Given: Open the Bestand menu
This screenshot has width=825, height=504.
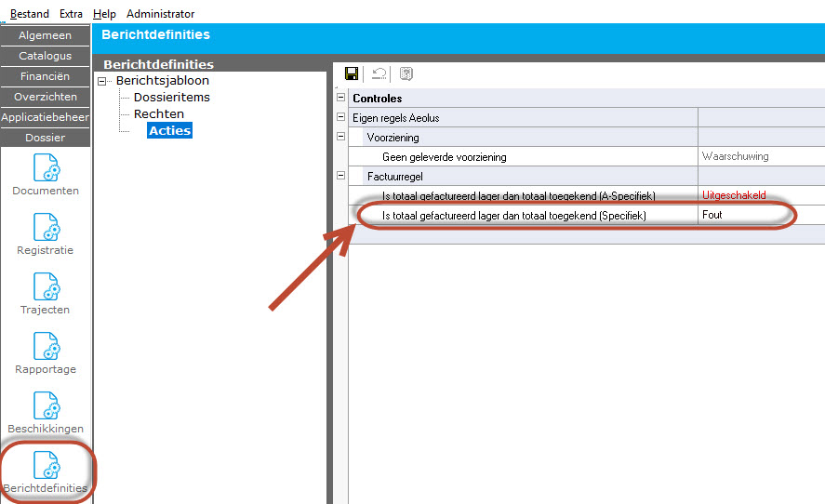Looking at the screenshot, I should pyautogui.click(x=31, y=14).
